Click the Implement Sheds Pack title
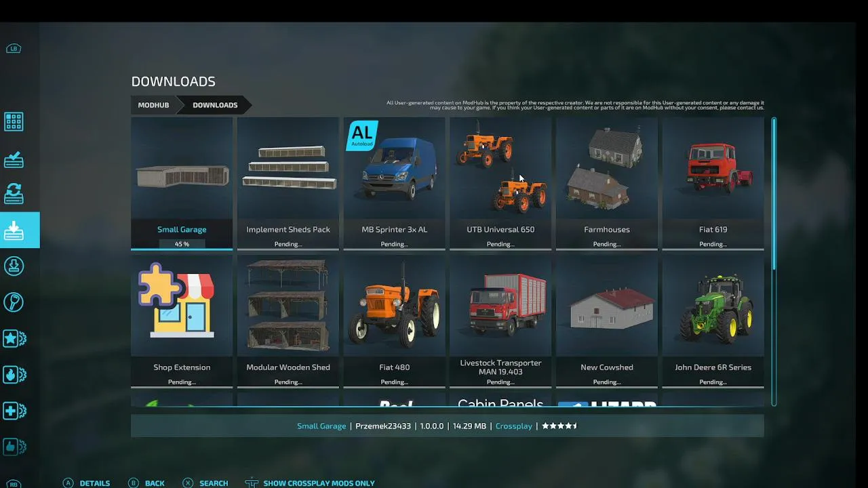The height and width of the screenshot is (488, 868). (288, 230)
